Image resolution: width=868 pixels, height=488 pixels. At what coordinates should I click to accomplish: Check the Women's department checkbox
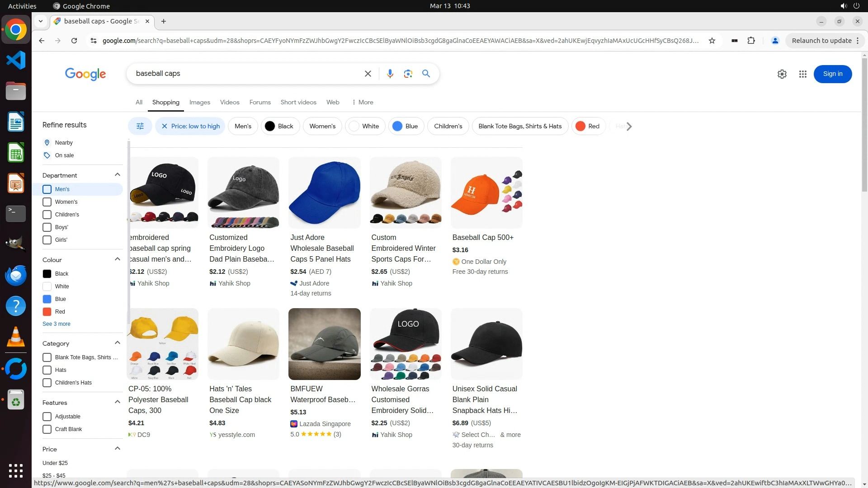click(47, 202)
